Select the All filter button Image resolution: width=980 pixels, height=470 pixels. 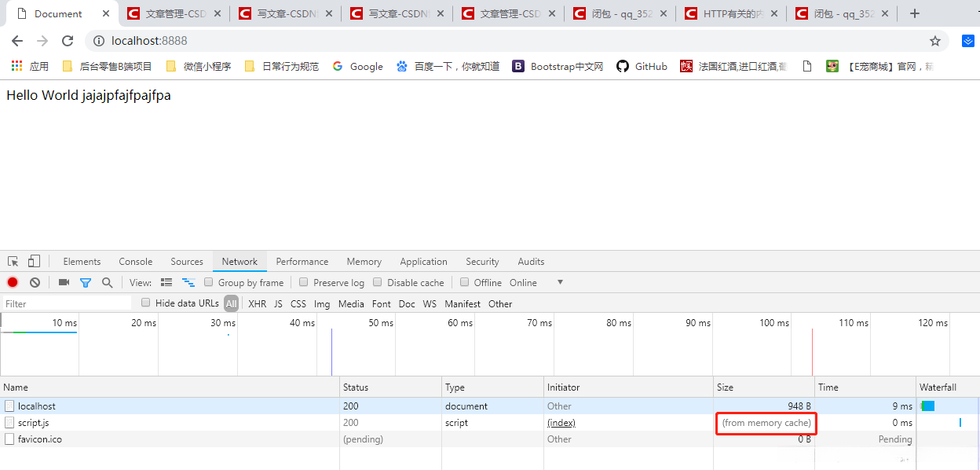(x=231, y=303)
